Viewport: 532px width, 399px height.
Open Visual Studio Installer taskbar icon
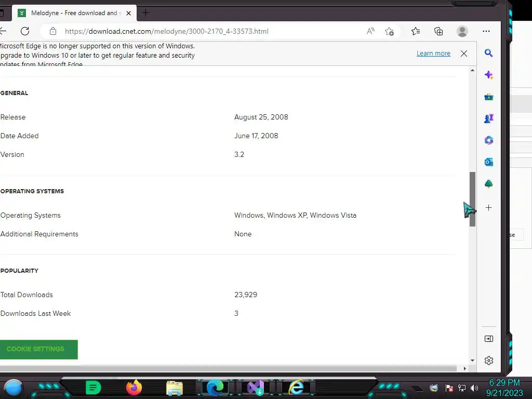coord(256,388)
